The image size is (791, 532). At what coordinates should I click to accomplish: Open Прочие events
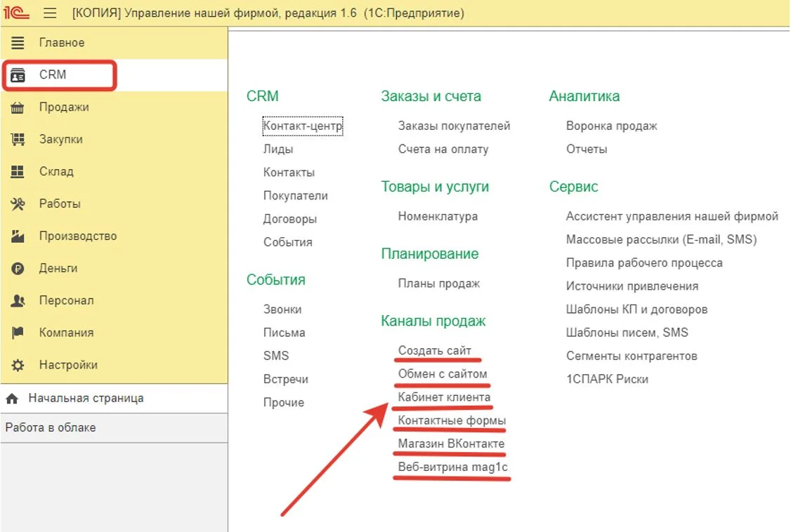click(284, 403)
